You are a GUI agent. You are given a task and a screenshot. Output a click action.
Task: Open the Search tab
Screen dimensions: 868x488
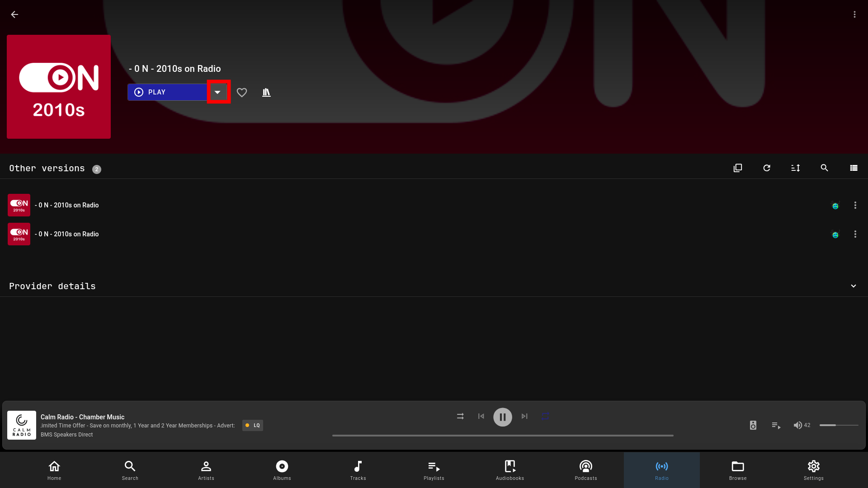[x=130, y=470]
